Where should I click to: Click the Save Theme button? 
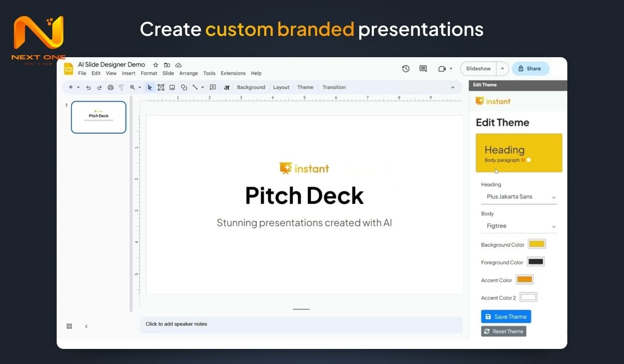505,317
